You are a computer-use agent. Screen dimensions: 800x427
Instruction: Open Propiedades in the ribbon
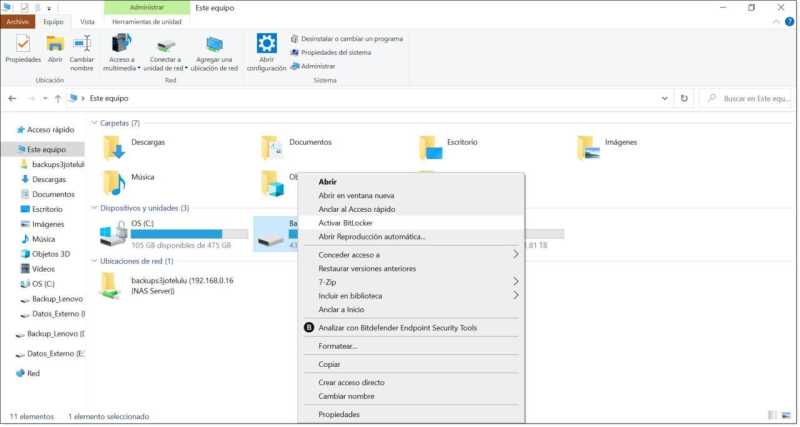[x=23, y=48]
